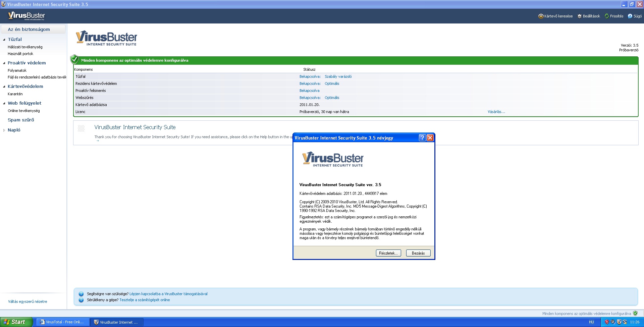Screen dimensions: 644x327
Task: Click the taskbar clock 11:26
Action: [x=635, y=322]
